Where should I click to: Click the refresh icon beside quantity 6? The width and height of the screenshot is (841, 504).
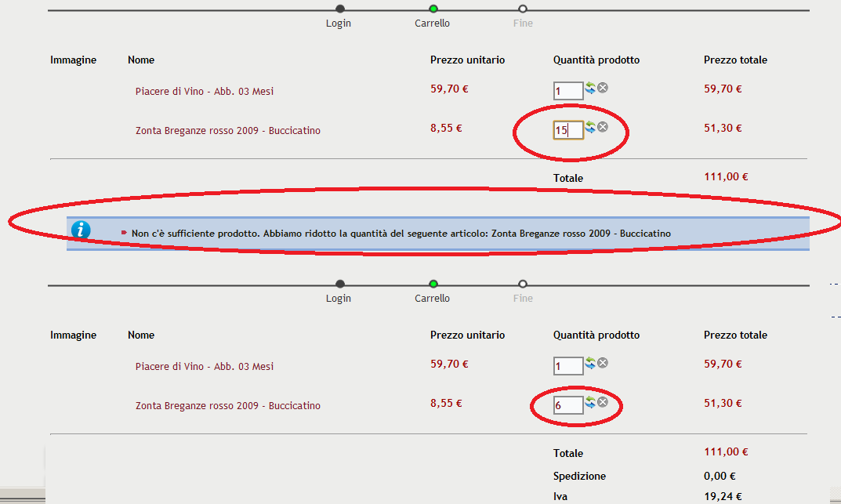(x=590, y=402)
